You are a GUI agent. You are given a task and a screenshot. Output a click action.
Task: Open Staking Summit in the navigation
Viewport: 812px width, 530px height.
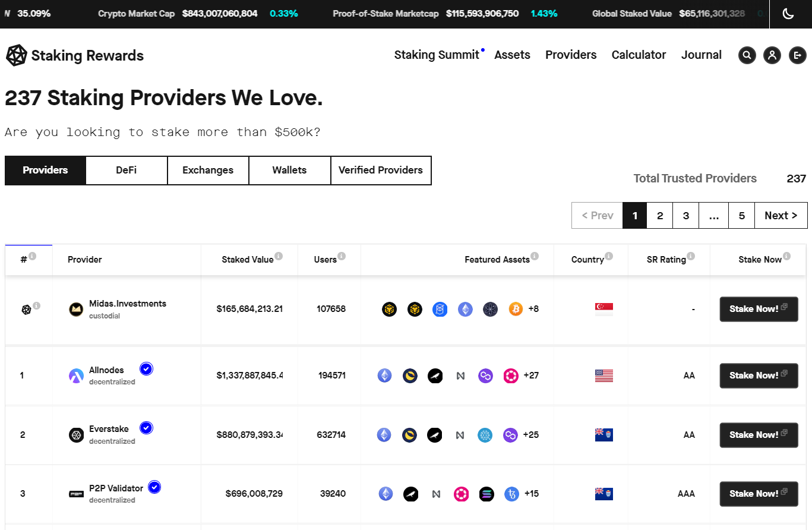tap(437, 55)
